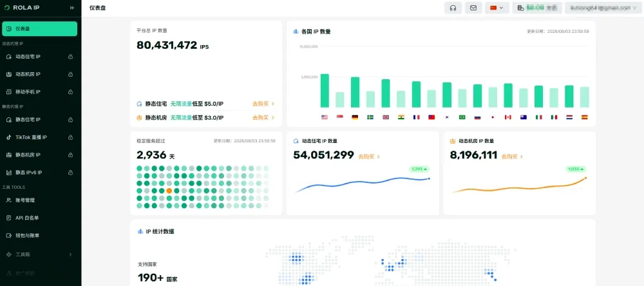Click the United States flag
This screenshot has height=286, width=644.
coord(325,117)
